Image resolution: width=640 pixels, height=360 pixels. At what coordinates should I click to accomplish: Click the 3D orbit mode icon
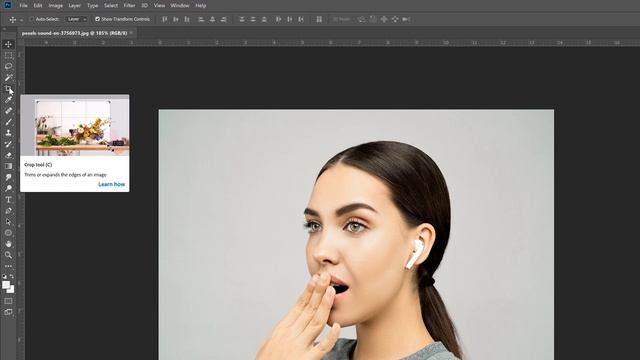coord(362,19)
